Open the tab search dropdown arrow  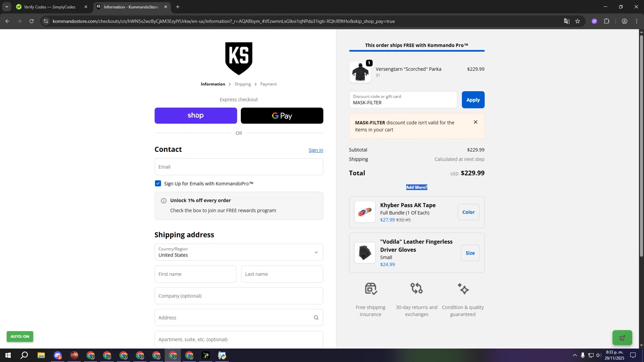6,7
